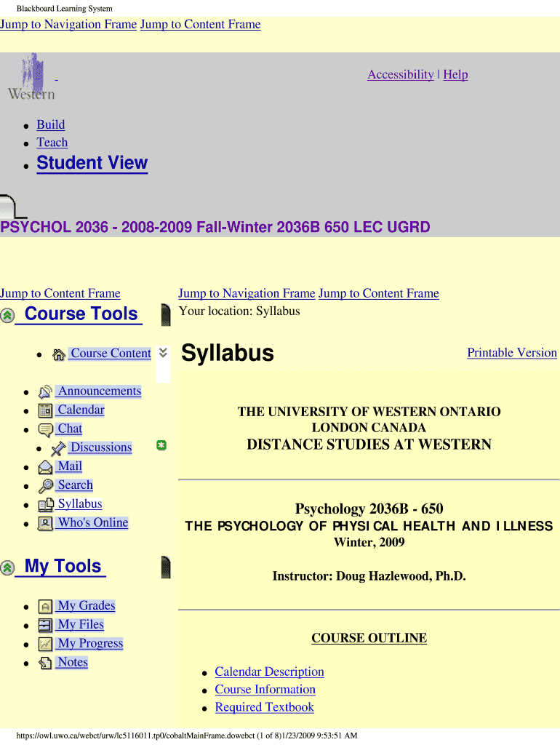
Task: Open the Mail envelope icon
Action: coord(45,466)
